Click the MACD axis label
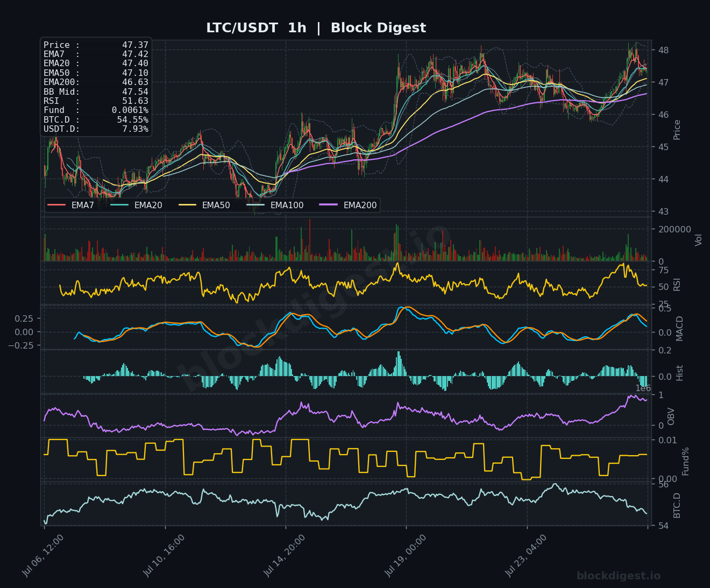710x588 pixels. (679, 328)
